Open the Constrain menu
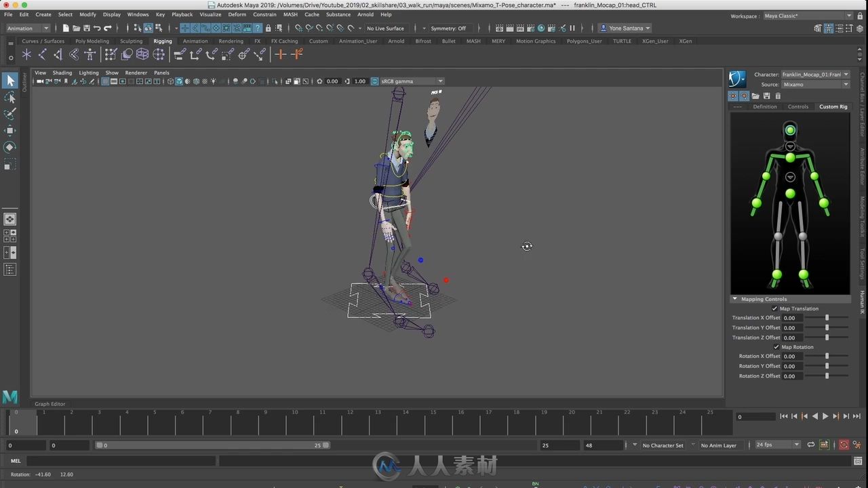868x488 pixels. point(264,14)
